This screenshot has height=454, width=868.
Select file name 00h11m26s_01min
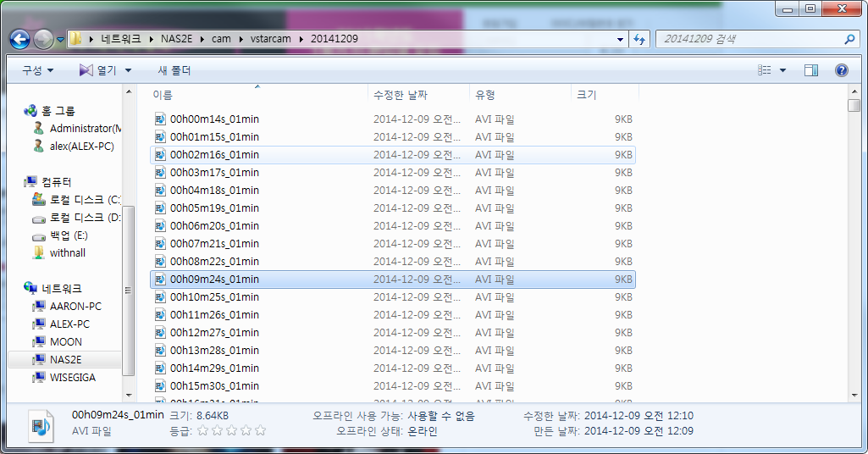point(214,314)
